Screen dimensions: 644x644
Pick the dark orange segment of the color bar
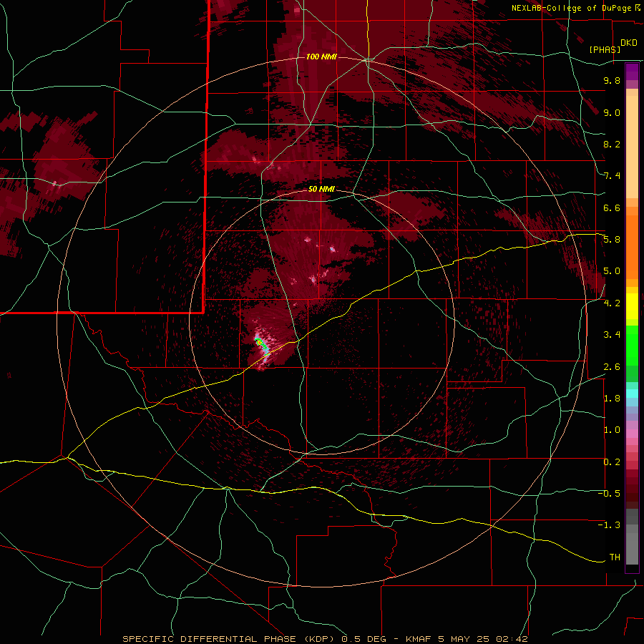(632, 248)
